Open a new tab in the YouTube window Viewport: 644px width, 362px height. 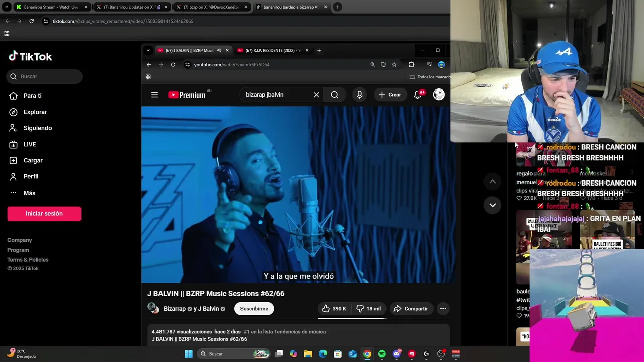click(319, 50)
